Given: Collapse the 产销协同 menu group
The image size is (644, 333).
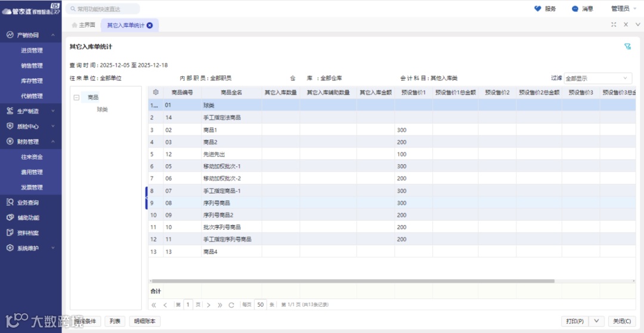Looking at the screenshot, I should coord(53,35).
